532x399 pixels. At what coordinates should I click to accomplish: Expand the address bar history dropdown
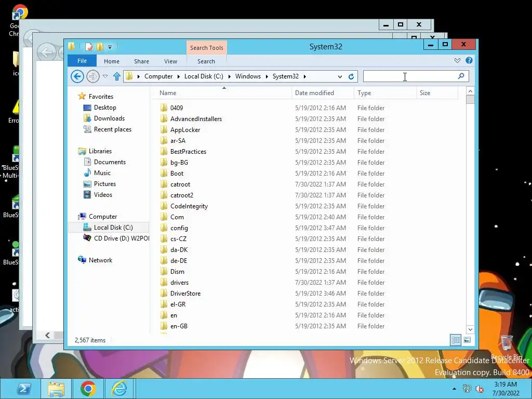[x=340, y=77]
